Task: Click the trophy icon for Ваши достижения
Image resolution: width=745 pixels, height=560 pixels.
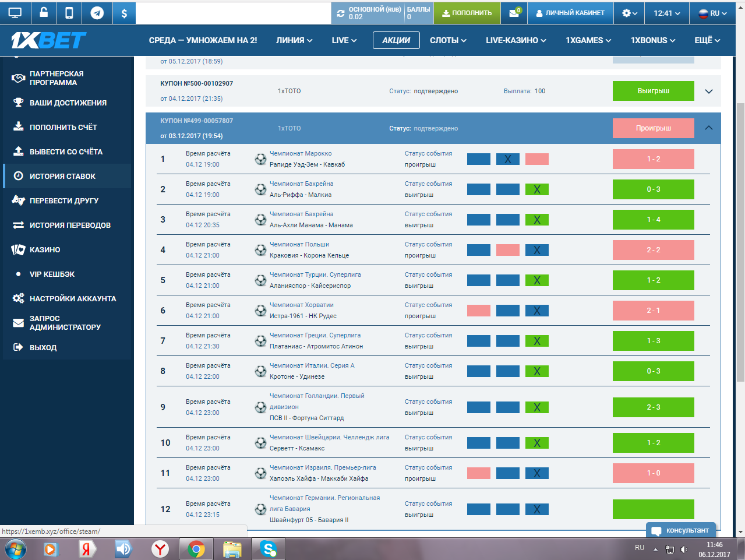Action: tap(19, 103)
